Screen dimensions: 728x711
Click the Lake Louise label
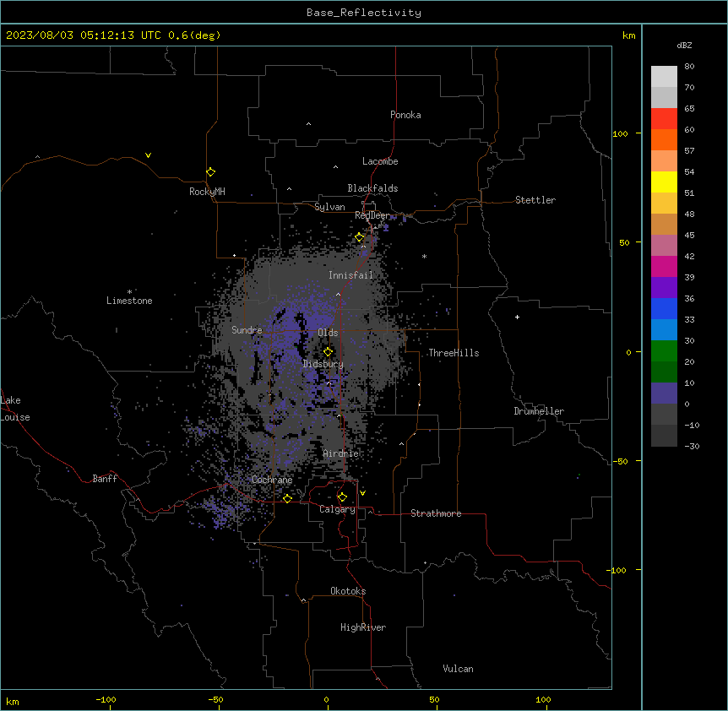[15, 409]
